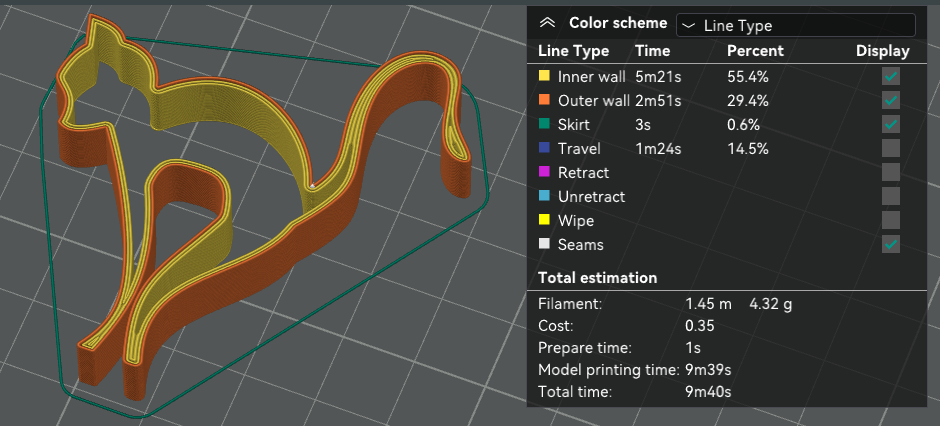
Task: Click the filament weight 4.32 g
Action: click(770, 304)
